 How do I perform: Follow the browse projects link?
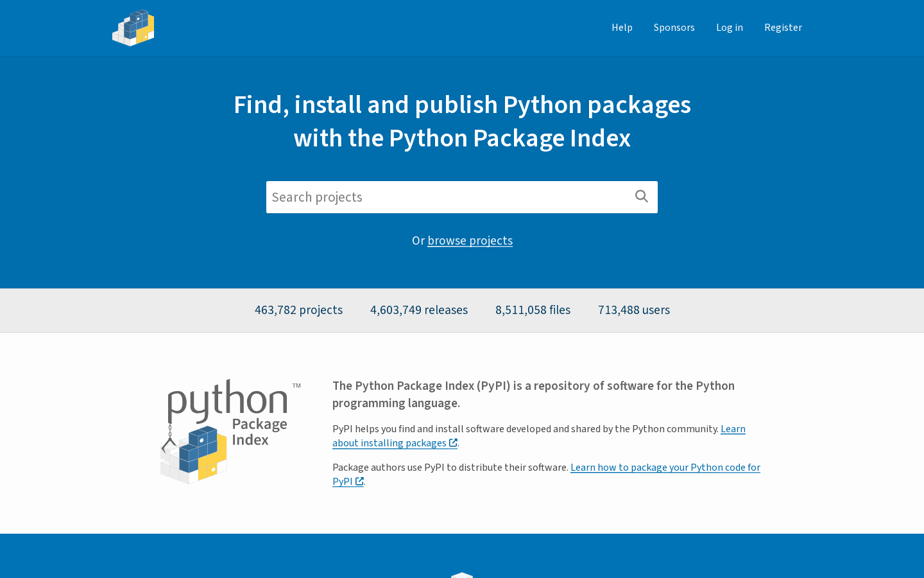[470, 240]
